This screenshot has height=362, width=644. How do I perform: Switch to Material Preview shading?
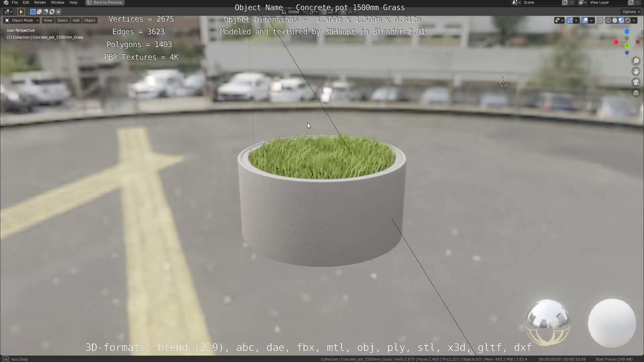click(621, 20)
